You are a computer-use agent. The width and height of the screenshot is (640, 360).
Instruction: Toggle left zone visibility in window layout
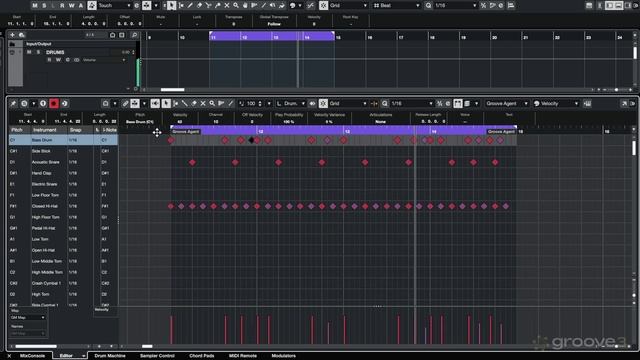click(x=609, y=5)
